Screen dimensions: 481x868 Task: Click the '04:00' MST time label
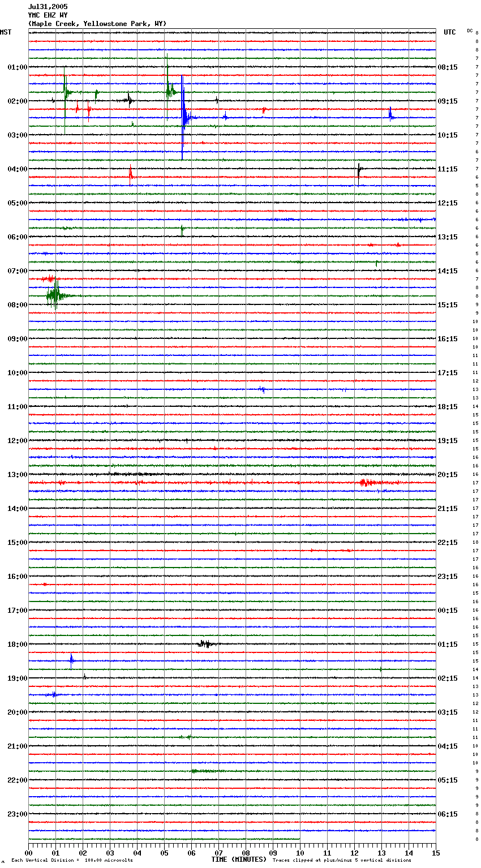pyautogui.click(x=18, y=169)
